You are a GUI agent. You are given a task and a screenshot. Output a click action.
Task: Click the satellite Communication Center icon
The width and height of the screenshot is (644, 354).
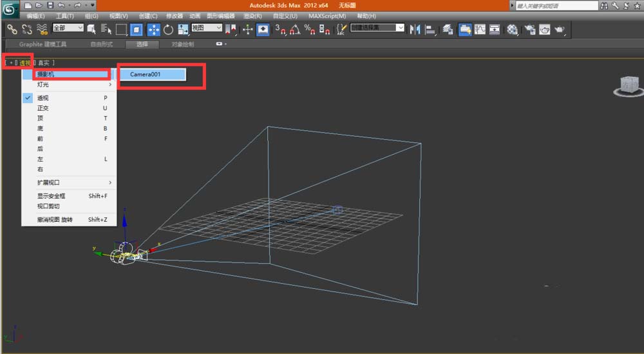coord(626,5)
